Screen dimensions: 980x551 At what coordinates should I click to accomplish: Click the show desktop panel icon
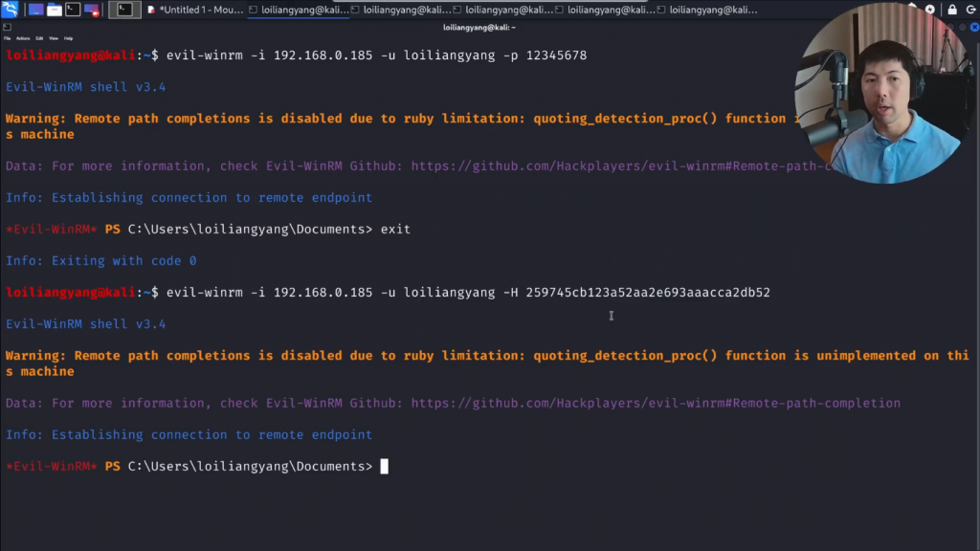pyautogui.click(x=35, y=10)
